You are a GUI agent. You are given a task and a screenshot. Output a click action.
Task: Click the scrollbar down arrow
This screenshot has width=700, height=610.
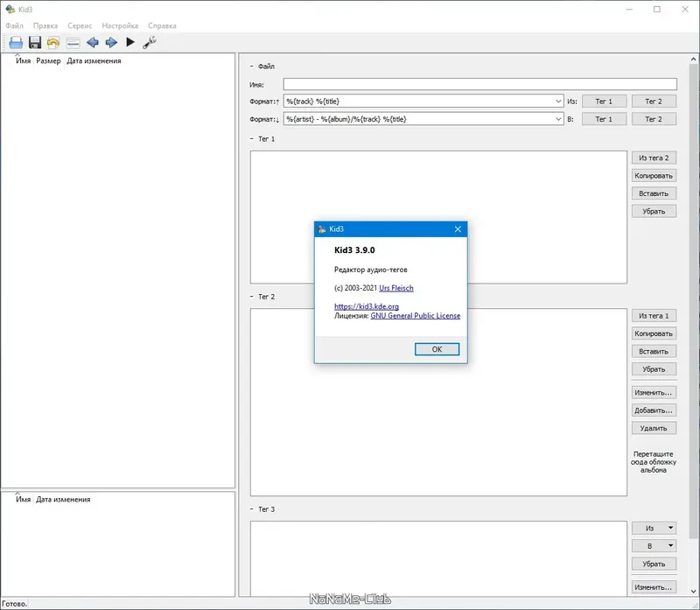point(693,592)
